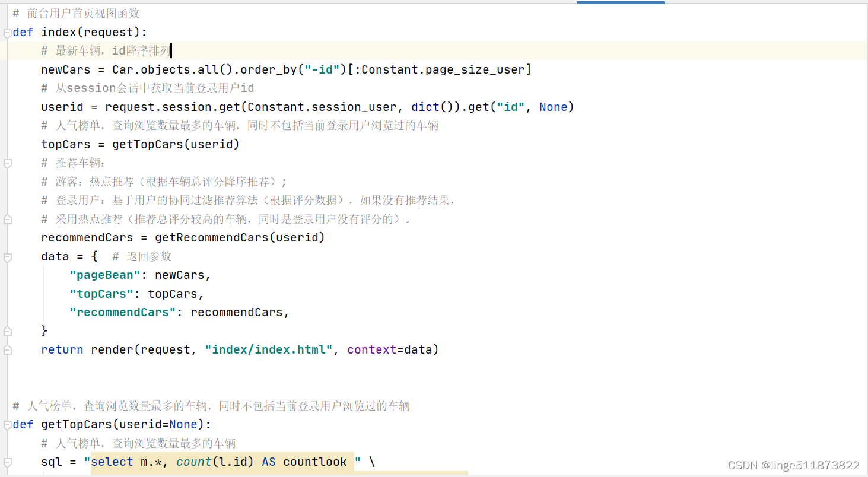868x477 pixels.
Task: Click fold end marker beside '# 采用热点推荐' comment
Action: point(7,220)
